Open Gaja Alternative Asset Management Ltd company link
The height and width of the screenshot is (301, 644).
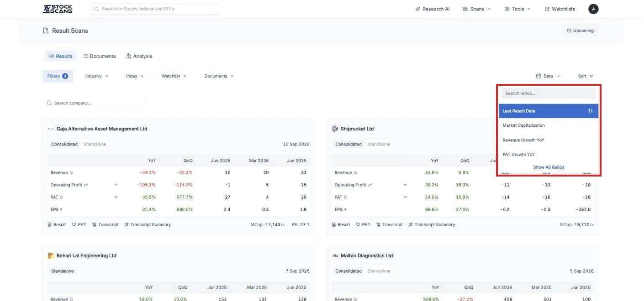(x=102, y=129)
